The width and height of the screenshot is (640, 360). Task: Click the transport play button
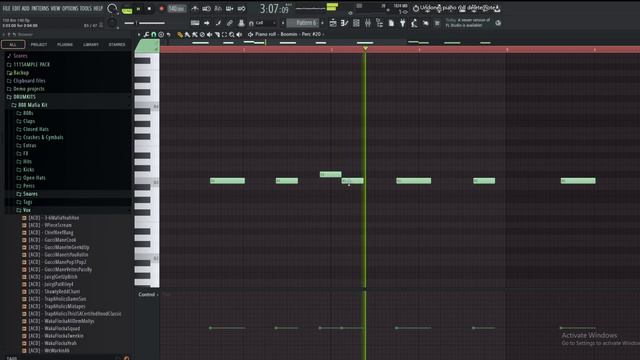click(x=138, y=9)
